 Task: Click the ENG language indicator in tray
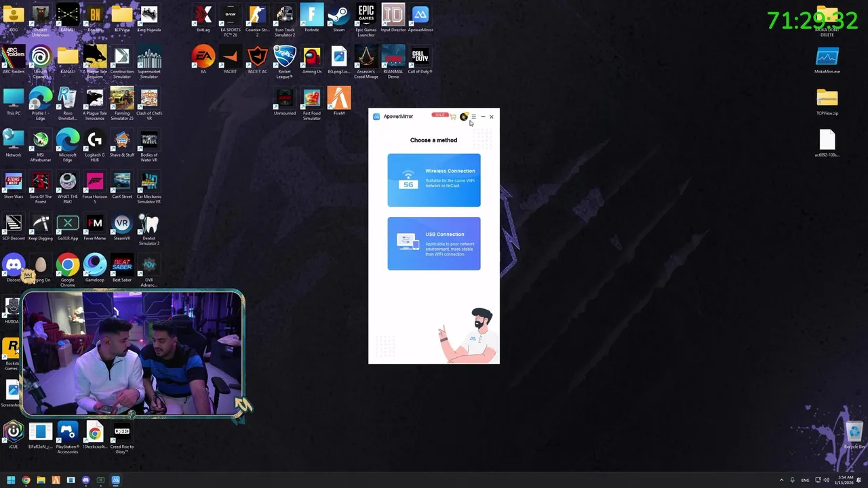click(x=806, y=480)
